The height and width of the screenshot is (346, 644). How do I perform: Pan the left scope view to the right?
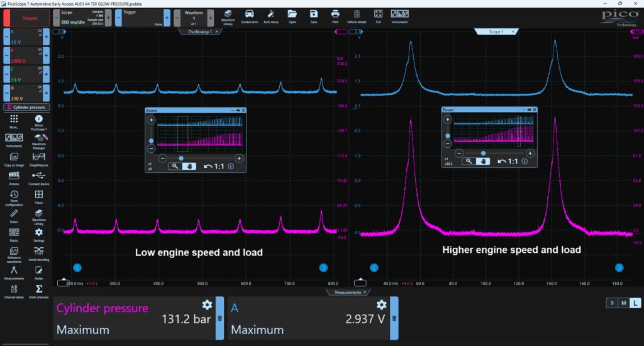pyautogui.click(x=323, y=268)
